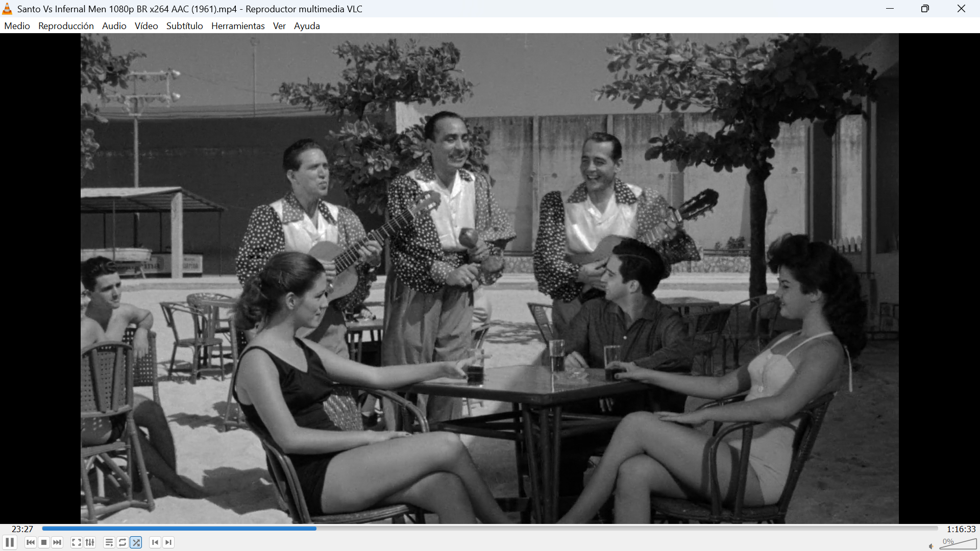Go to previous chapter button

pyautogui.click(x=155, y=542)
